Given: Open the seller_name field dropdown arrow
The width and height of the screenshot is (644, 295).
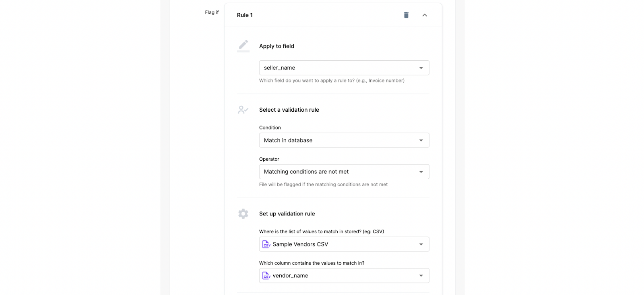Looking at the screenshot, I should [421, 68].
